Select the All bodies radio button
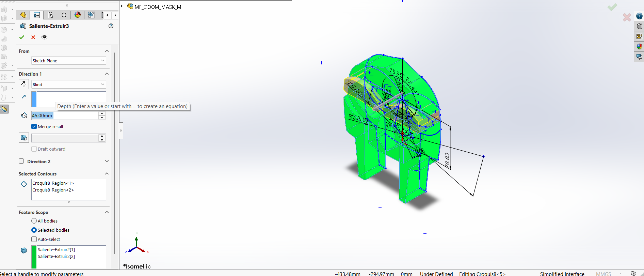 pyautogui.click(x=34, y=221)
